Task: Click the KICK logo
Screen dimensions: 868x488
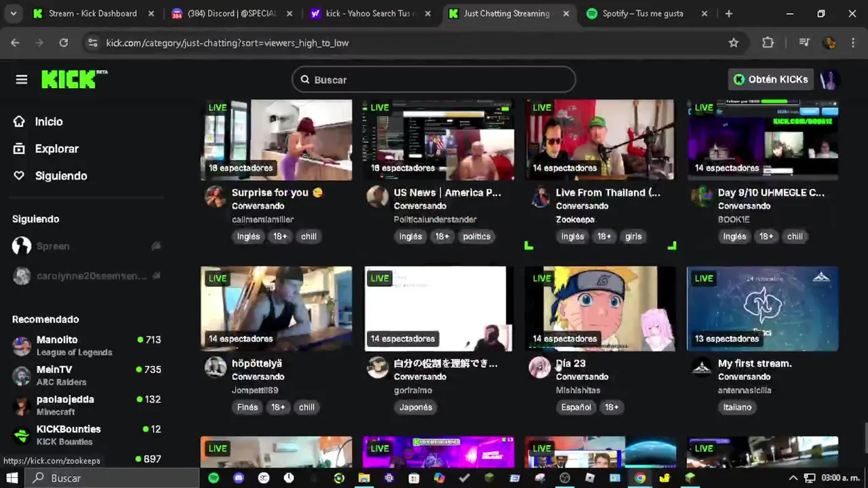Action: [x=74, y=79]
